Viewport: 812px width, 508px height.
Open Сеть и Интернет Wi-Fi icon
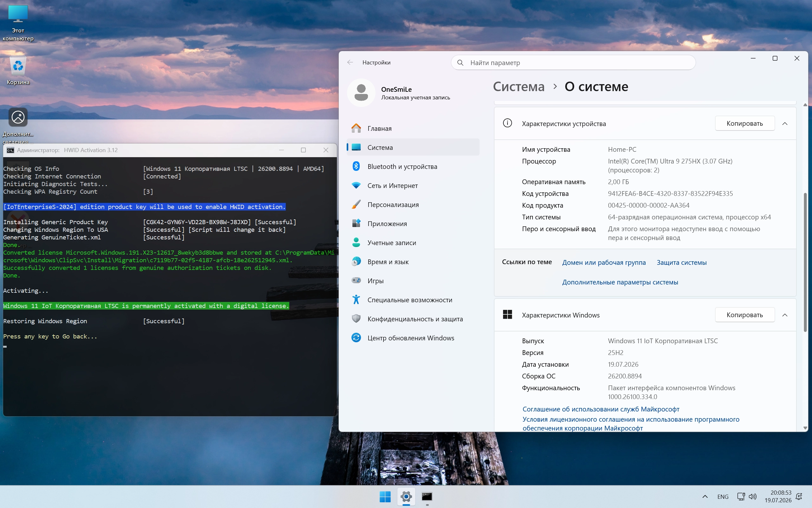tap(356, 185)
